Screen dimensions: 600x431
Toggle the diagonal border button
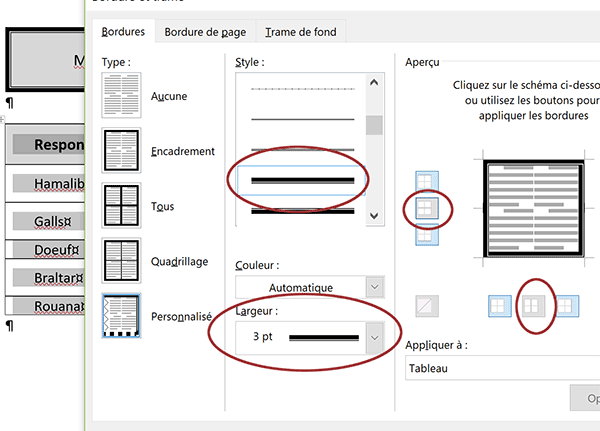[x=427, y=306]
